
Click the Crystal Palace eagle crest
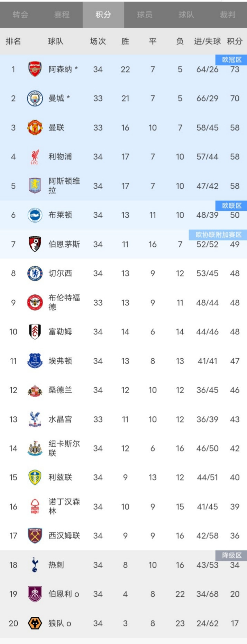tap(35, 419)
